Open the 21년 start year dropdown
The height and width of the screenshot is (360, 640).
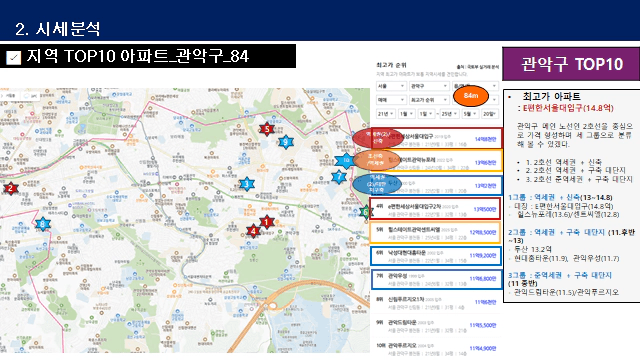pyautogui.click(x=386, y=114)
